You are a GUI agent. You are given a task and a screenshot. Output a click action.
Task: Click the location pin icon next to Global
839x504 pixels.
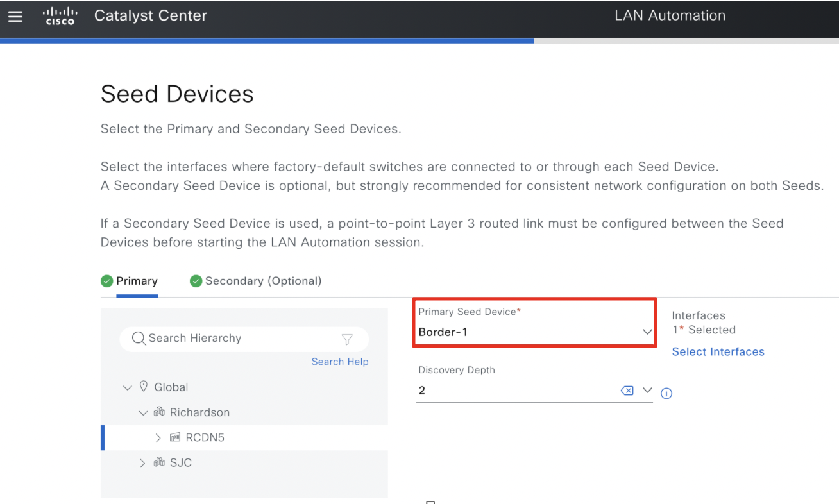(x=144, y=387)
